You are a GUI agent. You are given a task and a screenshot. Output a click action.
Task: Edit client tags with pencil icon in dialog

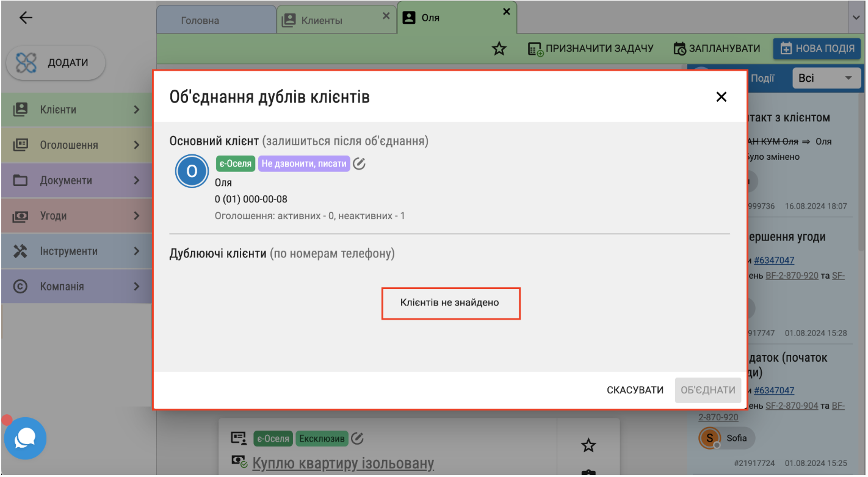pyautogui.click(x=360, y=163)
